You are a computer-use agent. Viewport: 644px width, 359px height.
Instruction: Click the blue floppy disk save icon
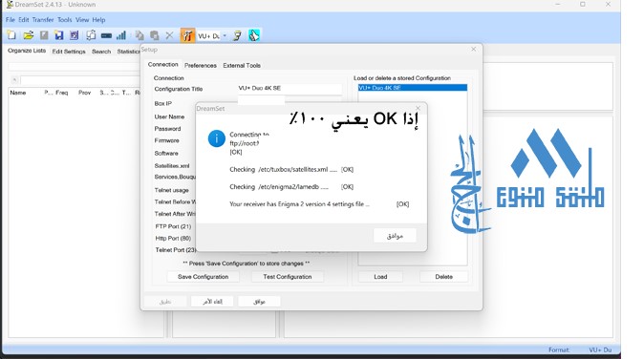pos(58,35)
